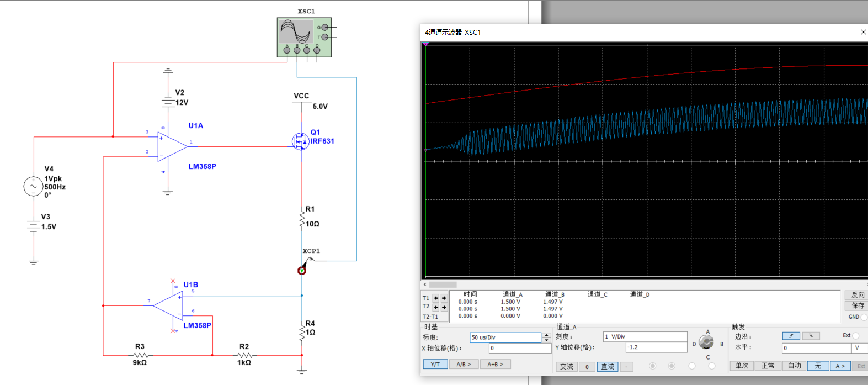Select the Q1 IRF631 MOSFET symbol

click(300, 141)
